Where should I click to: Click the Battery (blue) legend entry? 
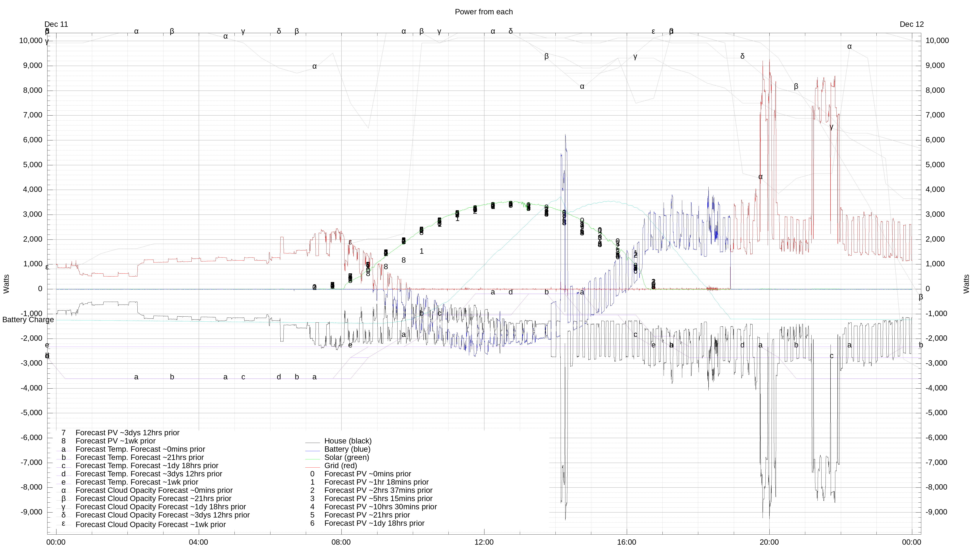pos(347,449)
